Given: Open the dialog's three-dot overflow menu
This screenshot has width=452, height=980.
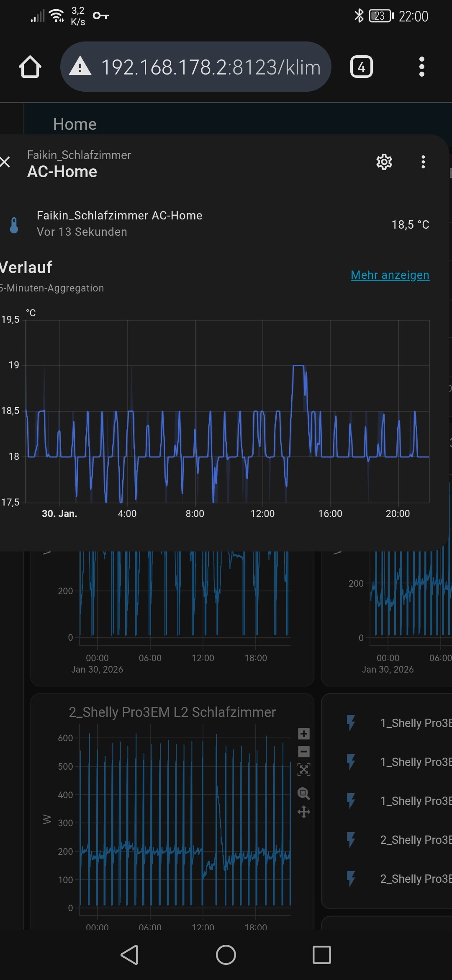Looking at the screenshot, I should pos(423,162).
